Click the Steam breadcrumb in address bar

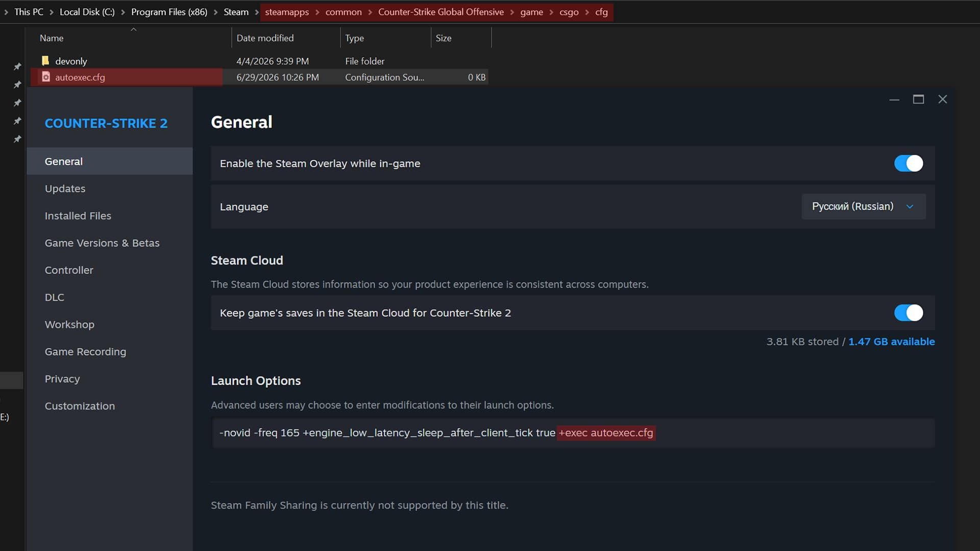point(236,12)
